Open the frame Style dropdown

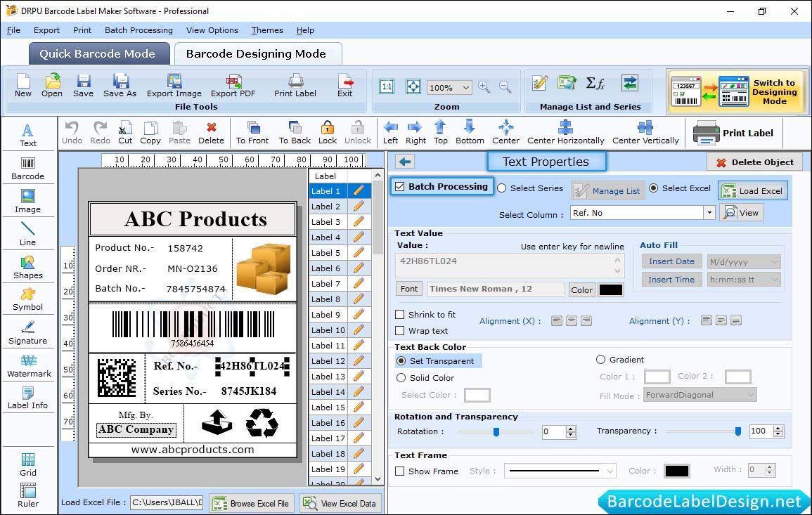coord(610,471)
